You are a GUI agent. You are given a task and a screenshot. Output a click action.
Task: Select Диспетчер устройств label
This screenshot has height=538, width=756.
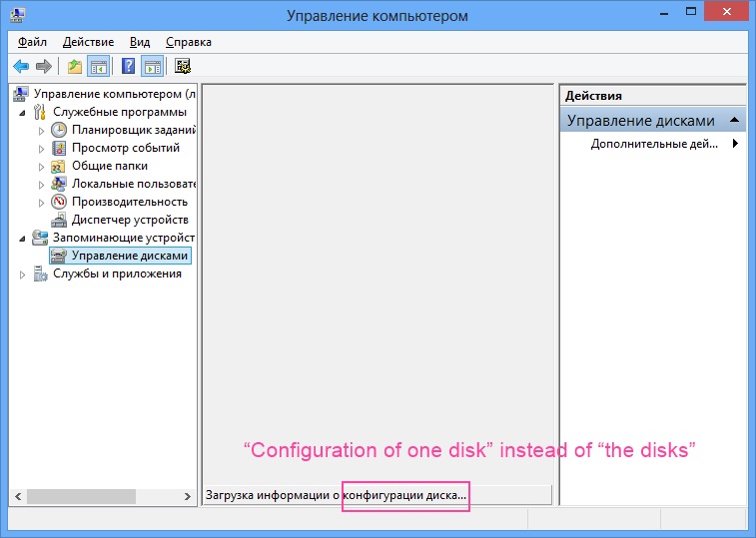130,220
